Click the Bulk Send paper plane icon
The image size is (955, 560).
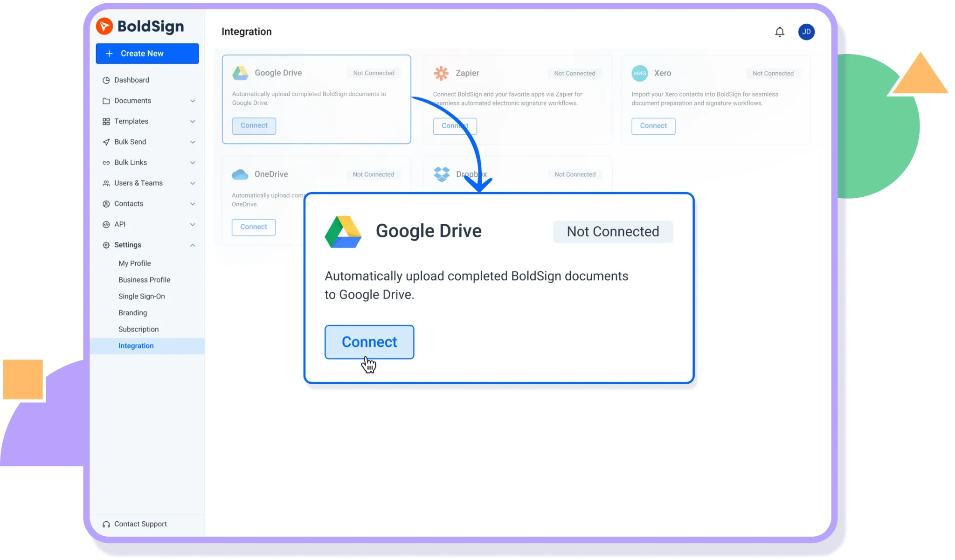[x=106, y=142]
